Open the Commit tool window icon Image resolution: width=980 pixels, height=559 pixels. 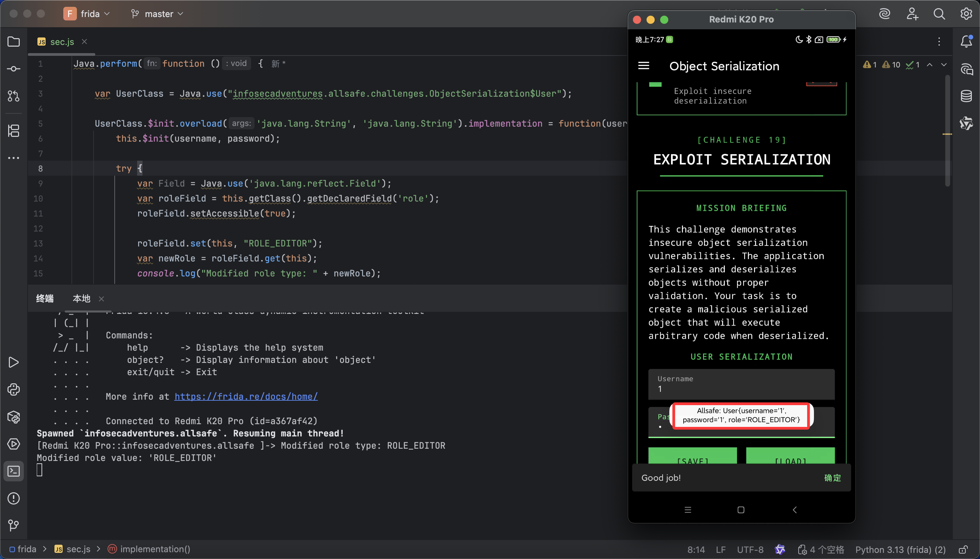(14, 69)
